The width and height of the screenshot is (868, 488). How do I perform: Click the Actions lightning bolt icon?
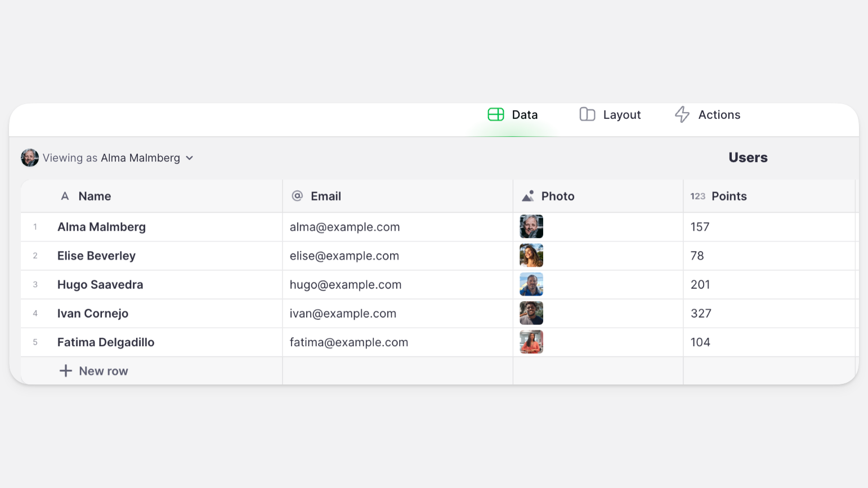(682, 115)
